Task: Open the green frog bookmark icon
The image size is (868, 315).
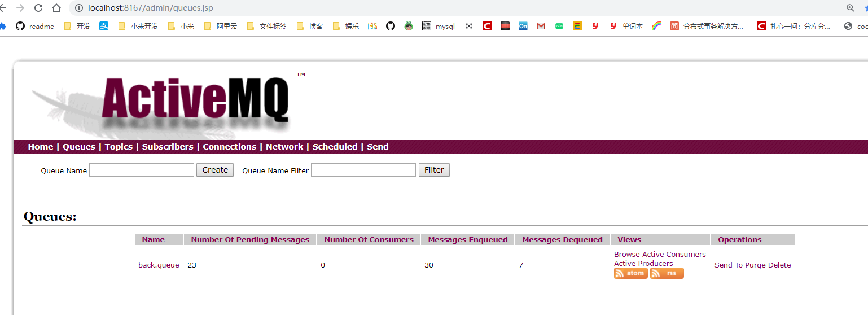Action: click(409, 26)
